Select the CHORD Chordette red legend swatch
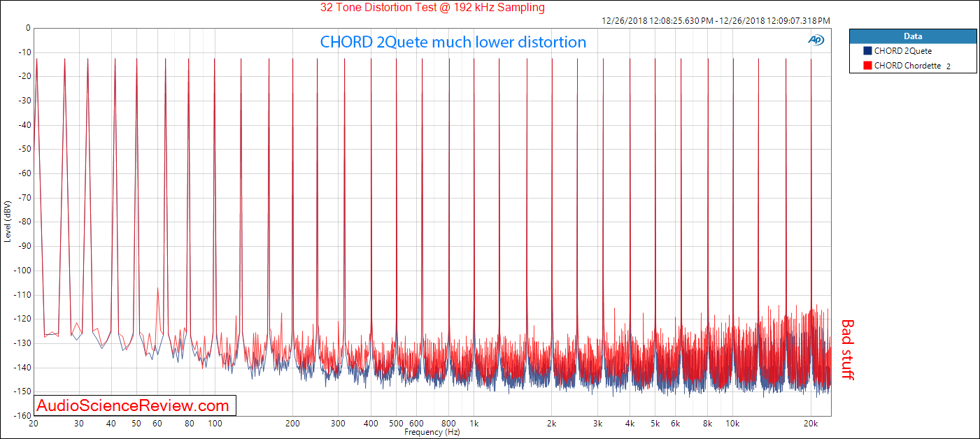This screenshot has width=980, height=439. [x=867, y=66]
